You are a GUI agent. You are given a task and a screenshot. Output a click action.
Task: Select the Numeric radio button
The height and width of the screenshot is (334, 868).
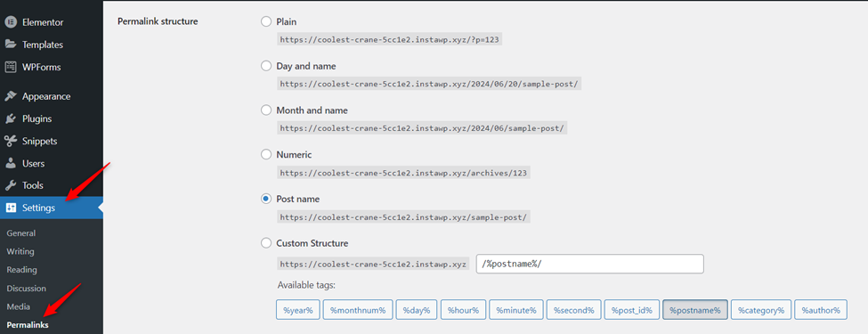click(x=266, y=155)
